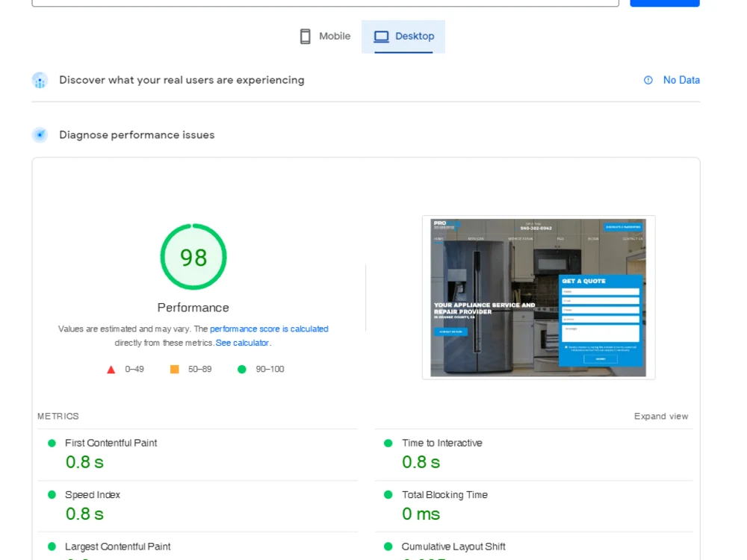Switch to the Mobile tab

coord(324,36)
